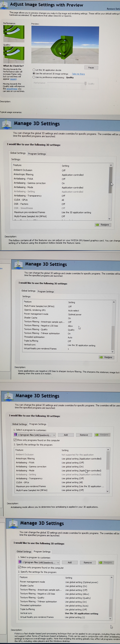
Task: Toggle 'Show only programs' checkbox above the 'Not supported' list
Action: click(15, 440)
